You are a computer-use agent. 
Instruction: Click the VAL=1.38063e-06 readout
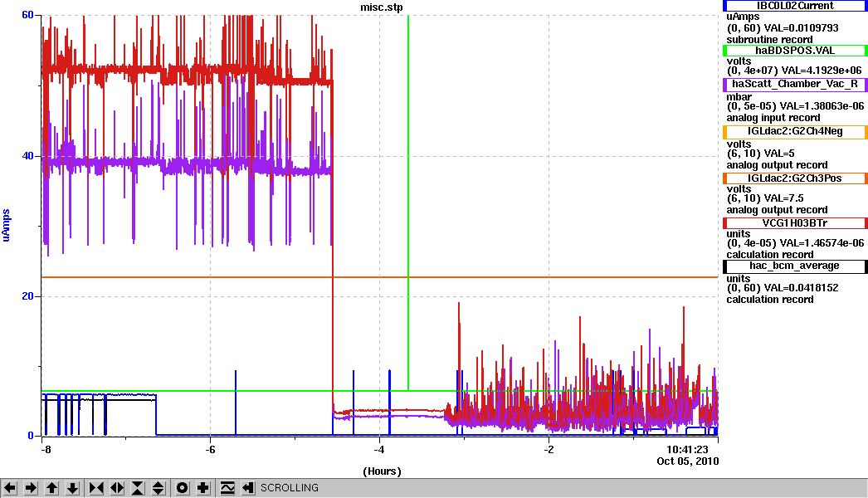(x=822, y=105)
